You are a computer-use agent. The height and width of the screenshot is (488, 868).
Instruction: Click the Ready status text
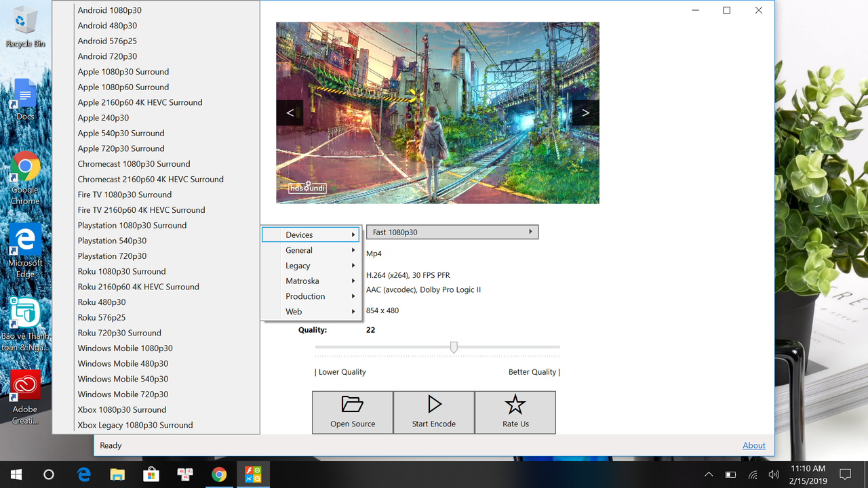(x=111, y=445)
